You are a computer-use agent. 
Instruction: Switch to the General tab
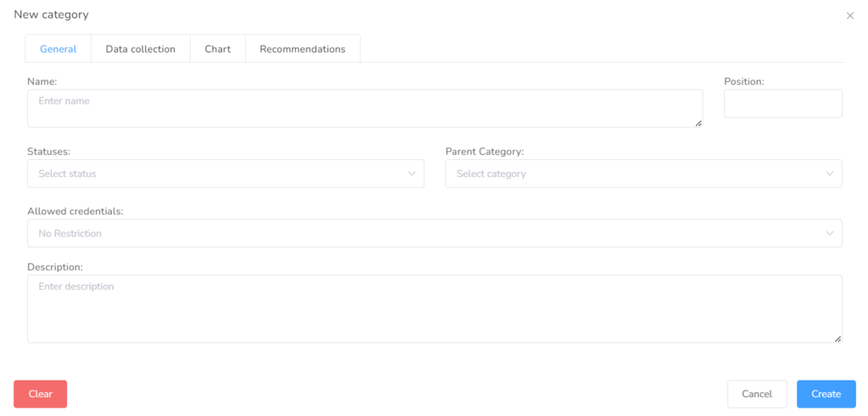(x=58, y=49)
